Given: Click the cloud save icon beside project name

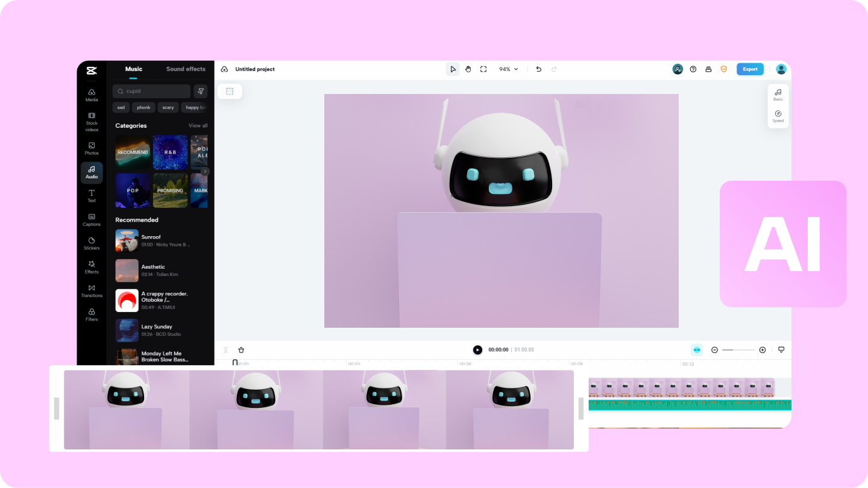Looking at the screenshot, I should point(224,69).
